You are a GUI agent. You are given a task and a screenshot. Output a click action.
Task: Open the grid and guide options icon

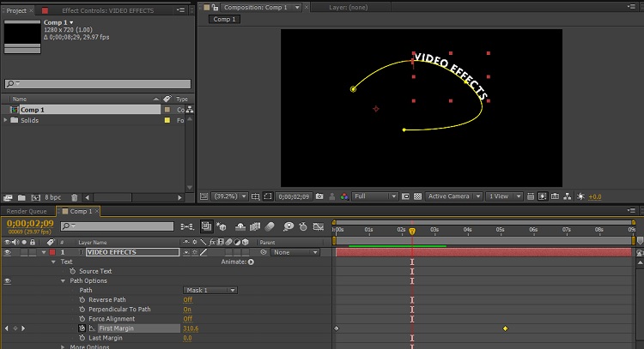click(x=255, y=196)
